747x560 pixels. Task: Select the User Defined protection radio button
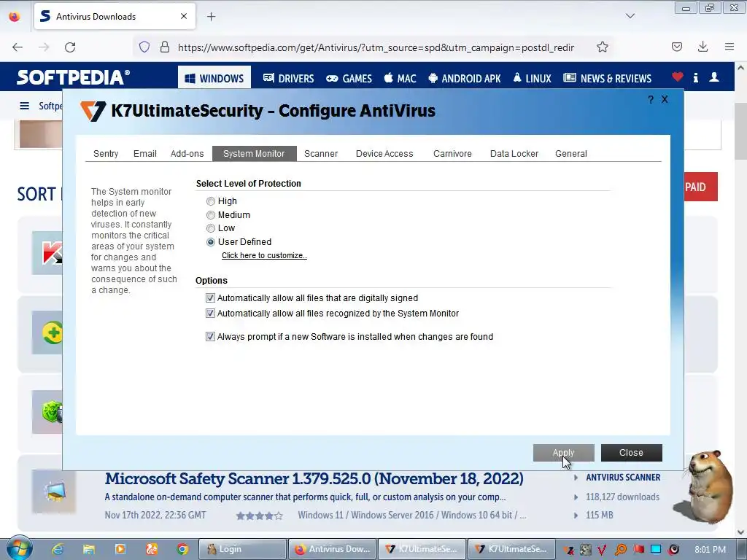(x=211, y=242)
